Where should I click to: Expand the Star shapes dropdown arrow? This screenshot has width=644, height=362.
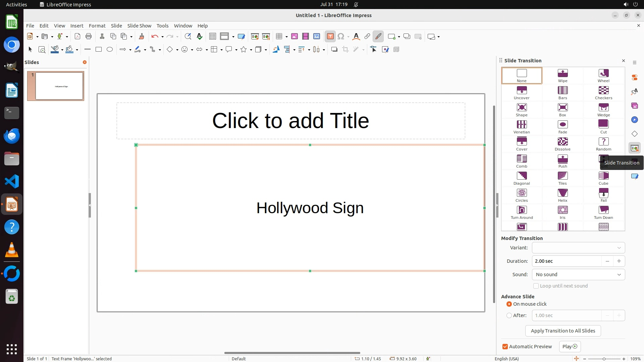tap(251, 50)
